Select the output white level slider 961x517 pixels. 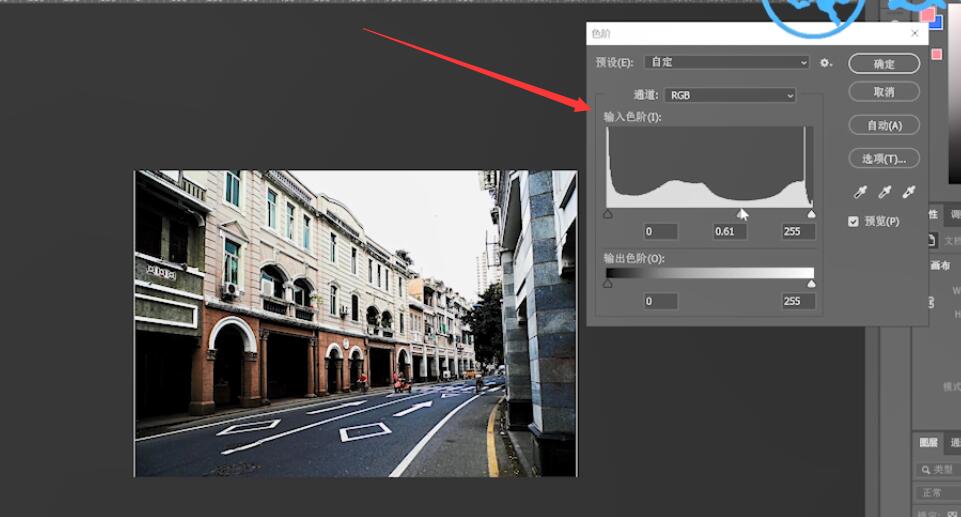tap(811, 284)
